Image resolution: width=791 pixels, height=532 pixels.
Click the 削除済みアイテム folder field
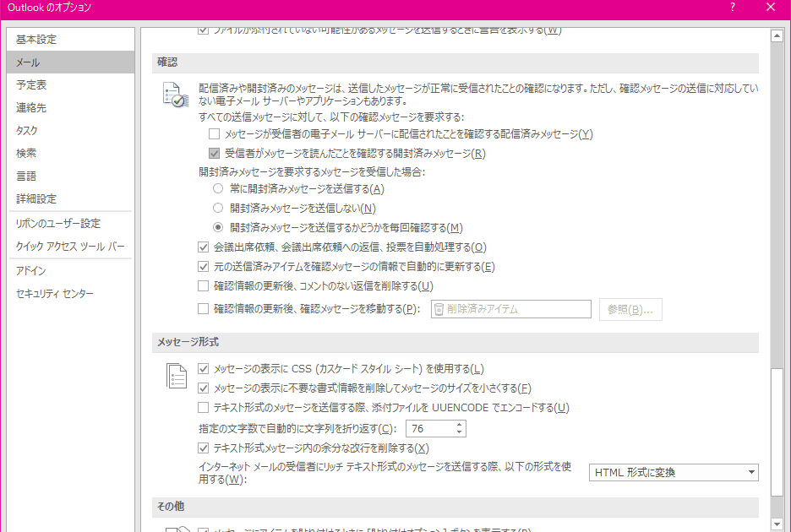point(511,309)
